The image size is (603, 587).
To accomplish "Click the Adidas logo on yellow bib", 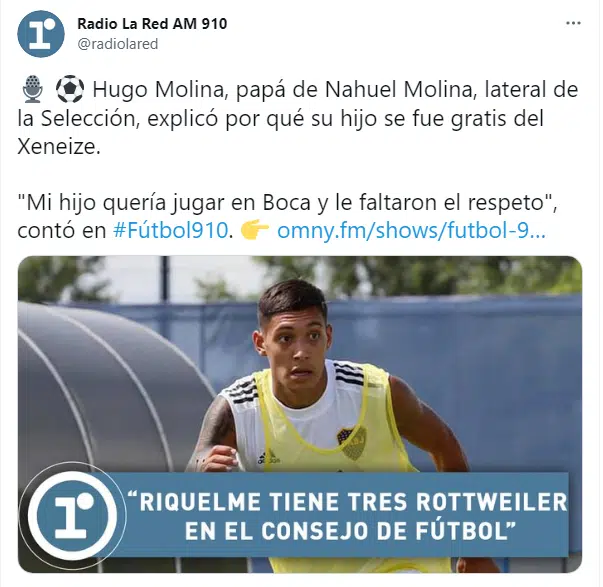I will 268,457.
